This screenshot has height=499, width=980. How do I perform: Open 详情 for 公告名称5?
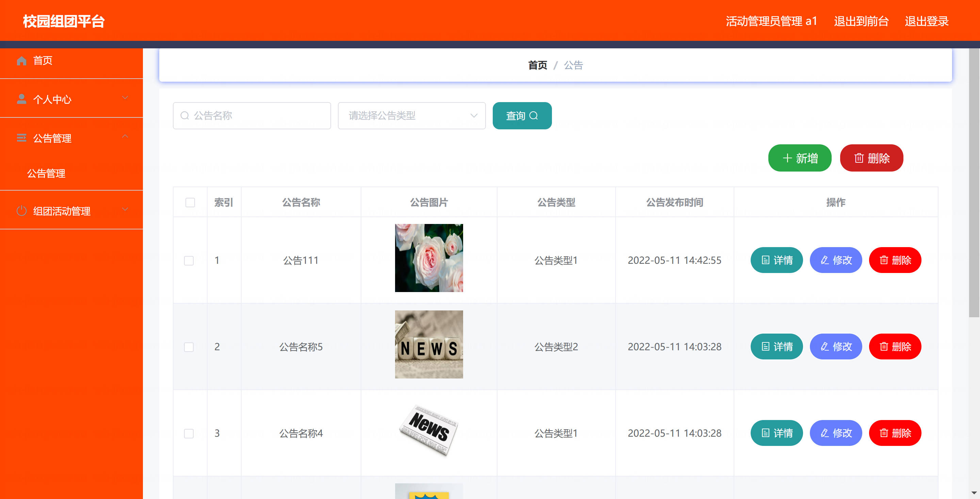coord(777,347)
